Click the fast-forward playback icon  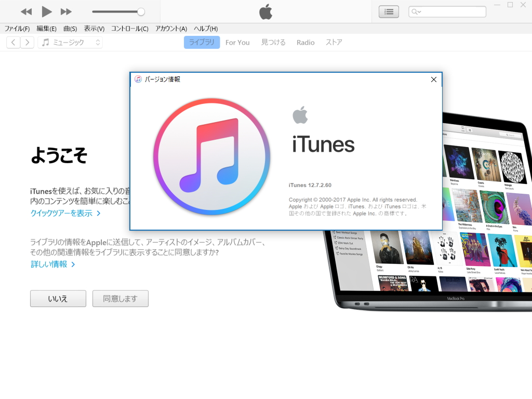coord(66,11)
